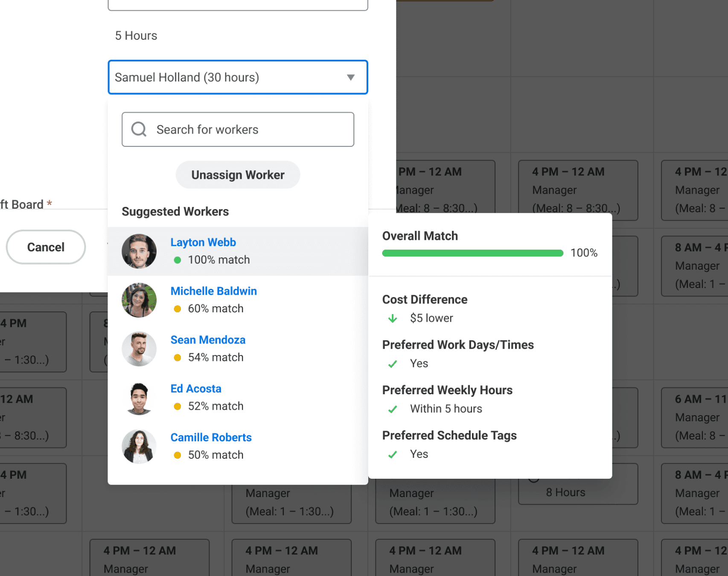Open the Samuel Holland (30 hours) dropdown
The image size is (728, 576).
[238, 77]
